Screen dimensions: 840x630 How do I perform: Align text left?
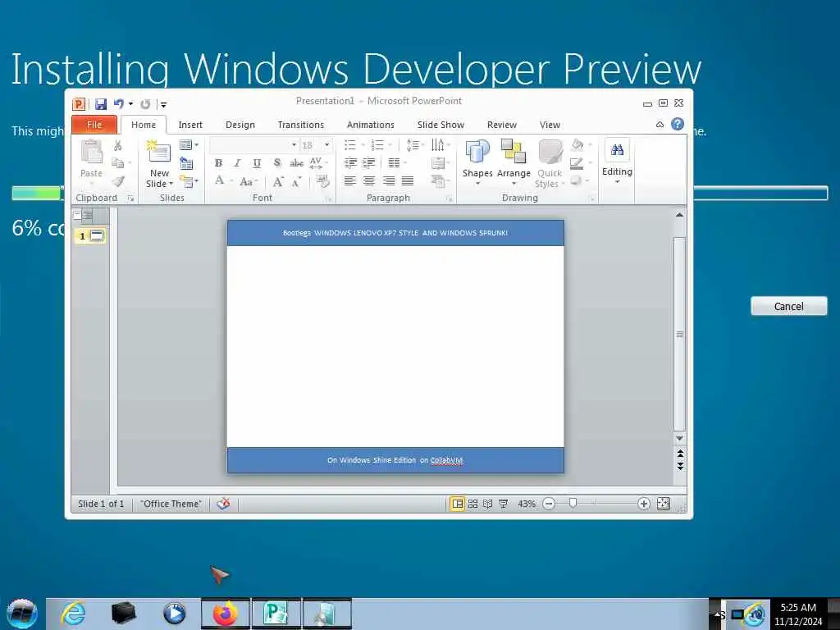tap(350, 181)
